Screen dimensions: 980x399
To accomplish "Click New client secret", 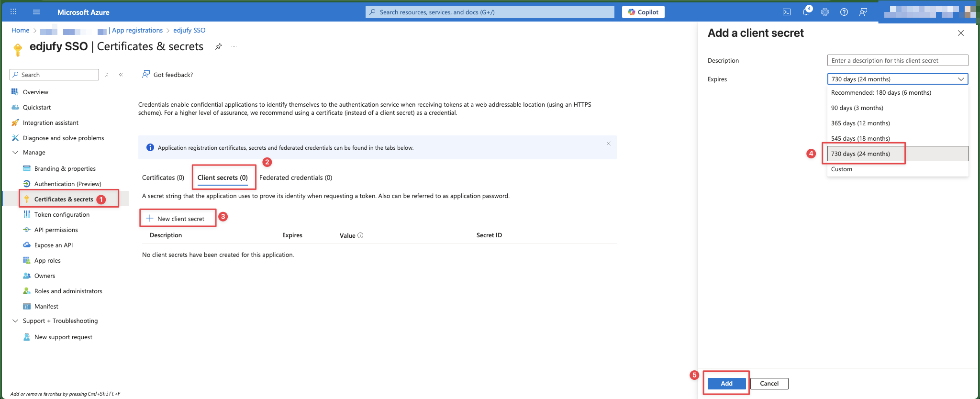I will point(176,219).
